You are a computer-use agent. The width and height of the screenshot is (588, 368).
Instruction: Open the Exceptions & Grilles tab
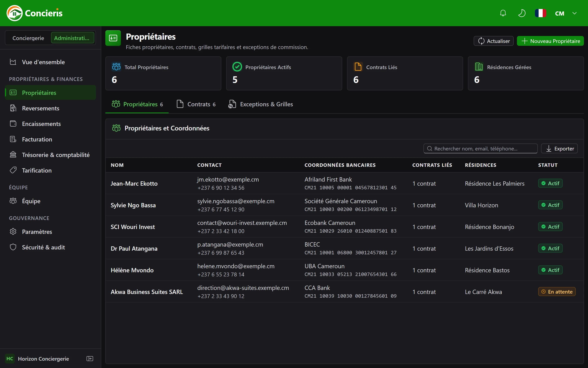261,104
